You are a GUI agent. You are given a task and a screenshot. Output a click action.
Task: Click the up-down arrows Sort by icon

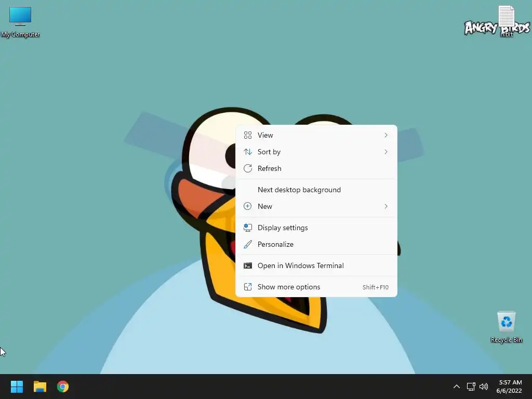click(248, 152)
